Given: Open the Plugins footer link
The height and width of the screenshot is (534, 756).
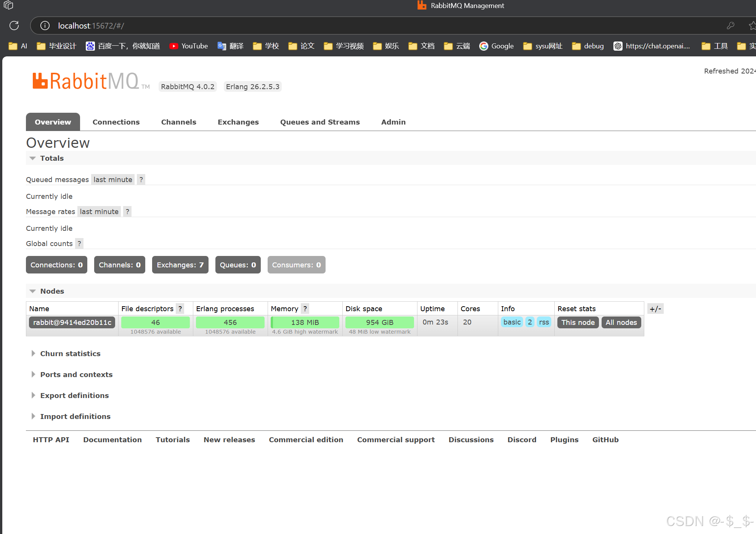Looking at the screenshot, I should point(564,440).
